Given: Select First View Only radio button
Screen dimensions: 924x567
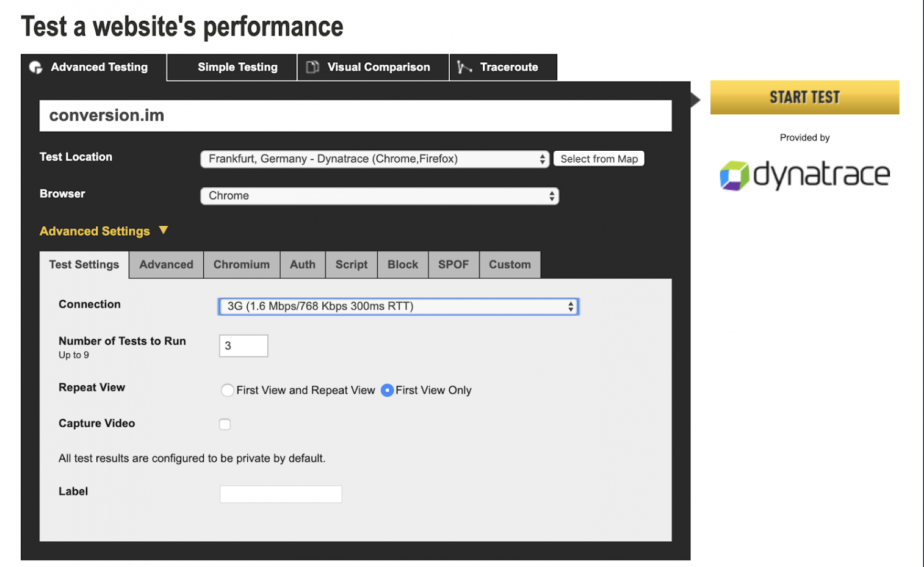Looking at the screenshot, I should click(387, 391).
